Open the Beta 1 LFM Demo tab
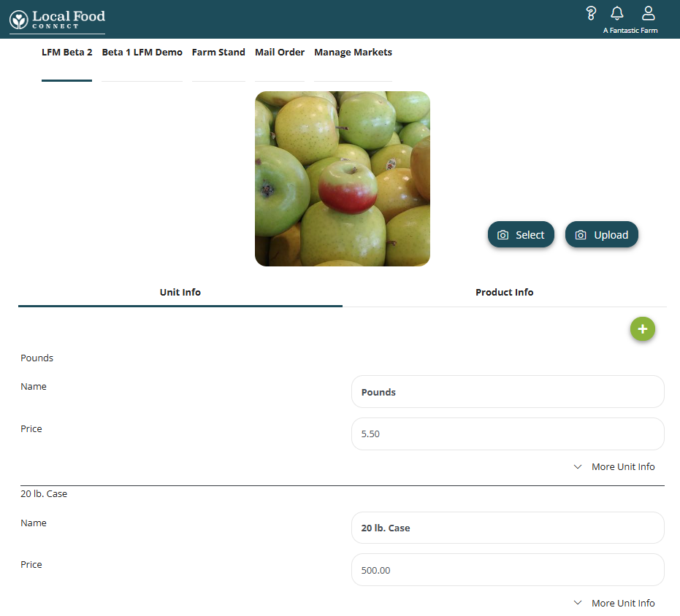The width and height of the screenshot is (680, 616). pyautogui.click(x=142, y=53)
